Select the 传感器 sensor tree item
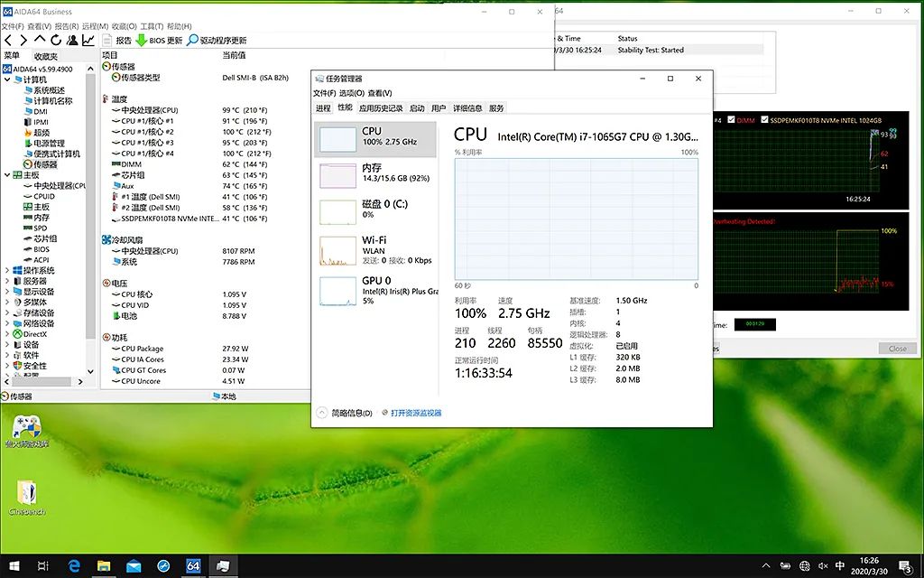 point(40,164)
